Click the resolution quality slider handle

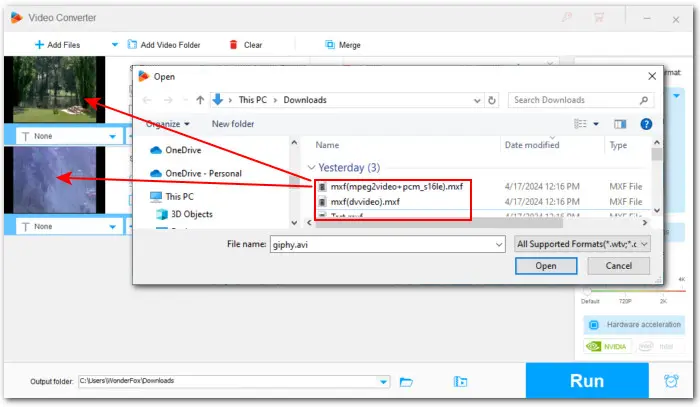click(x=588, y=290)
